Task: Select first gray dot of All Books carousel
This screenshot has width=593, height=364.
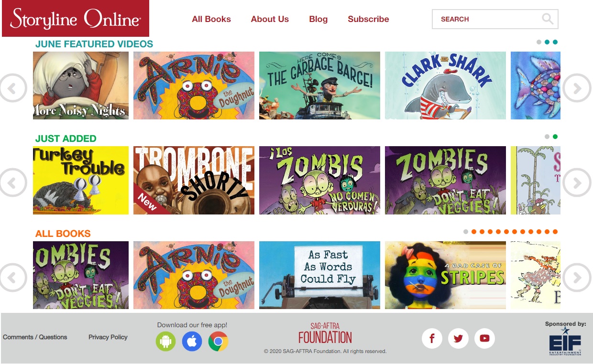Action: click(466, 232)
